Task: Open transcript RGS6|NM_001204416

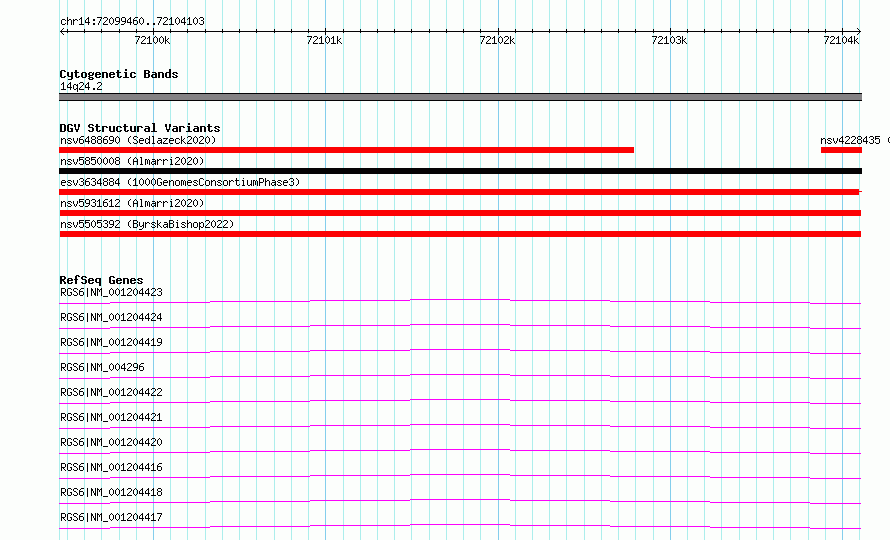Action: [111, 467]
